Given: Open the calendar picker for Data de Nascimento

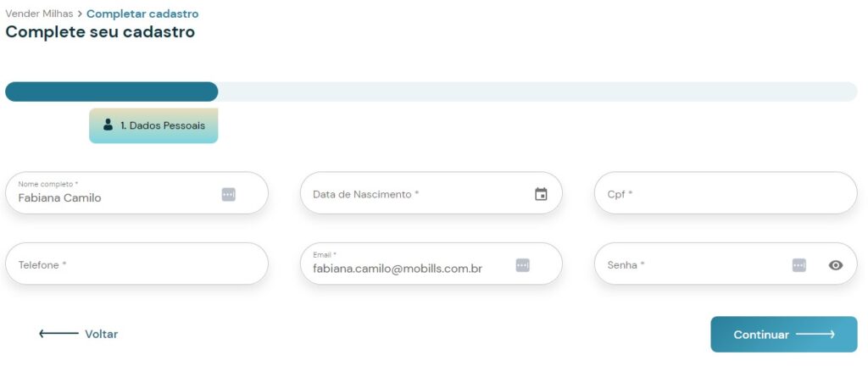Looking at the screenshot, I should 541,194.
